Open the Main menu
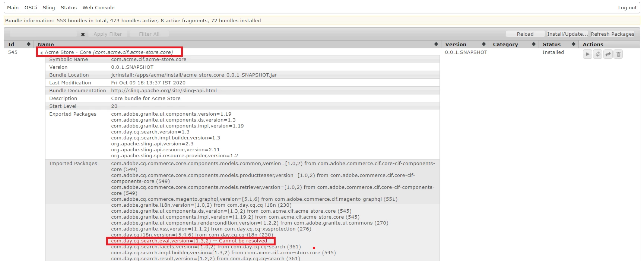Viewport: 644px width, 261px height. point(13,7)
